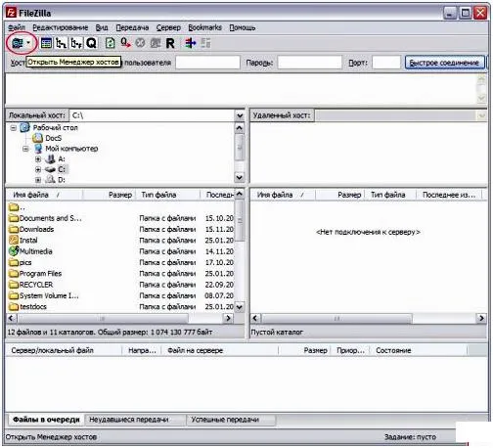Switch to the Неудавшиеся передачи tab
493x448 pixels.
point(135,420)
